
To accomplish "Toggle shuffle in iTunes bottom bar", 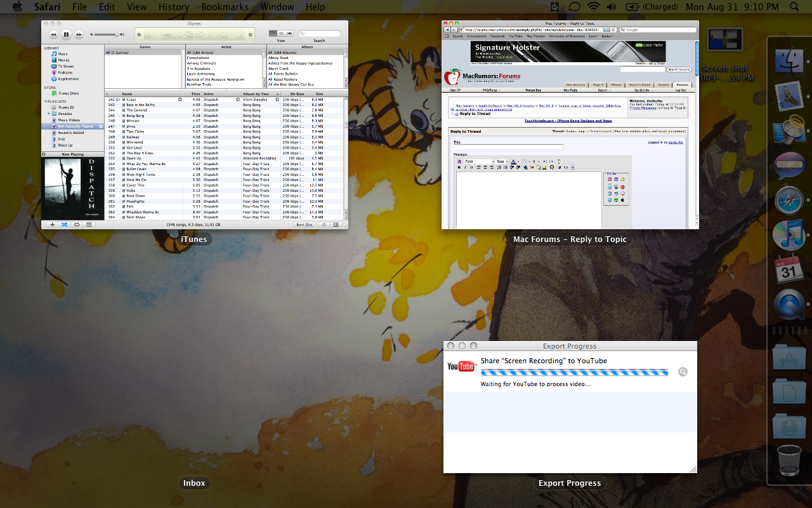I will (64, 225).
